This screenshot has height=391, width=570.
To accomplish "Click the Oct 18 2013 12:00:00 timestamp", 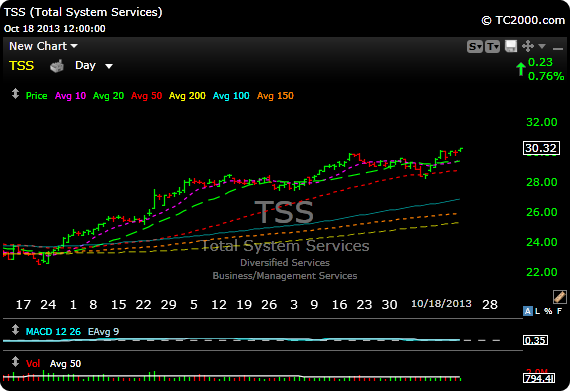I will pos(55,29).
